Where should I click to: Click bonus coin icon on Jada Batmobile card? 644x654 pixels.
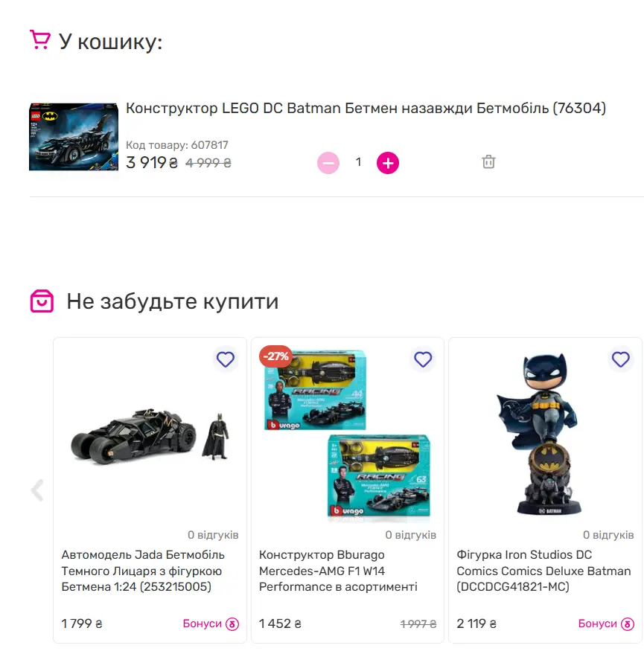(x=232, y=624)
